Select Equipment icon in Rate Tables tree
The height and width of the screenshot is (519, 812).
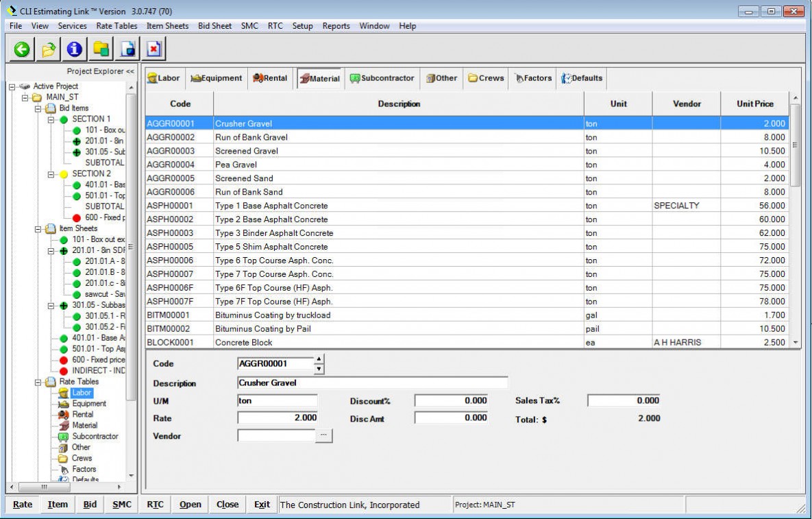[x=63, y=404]
